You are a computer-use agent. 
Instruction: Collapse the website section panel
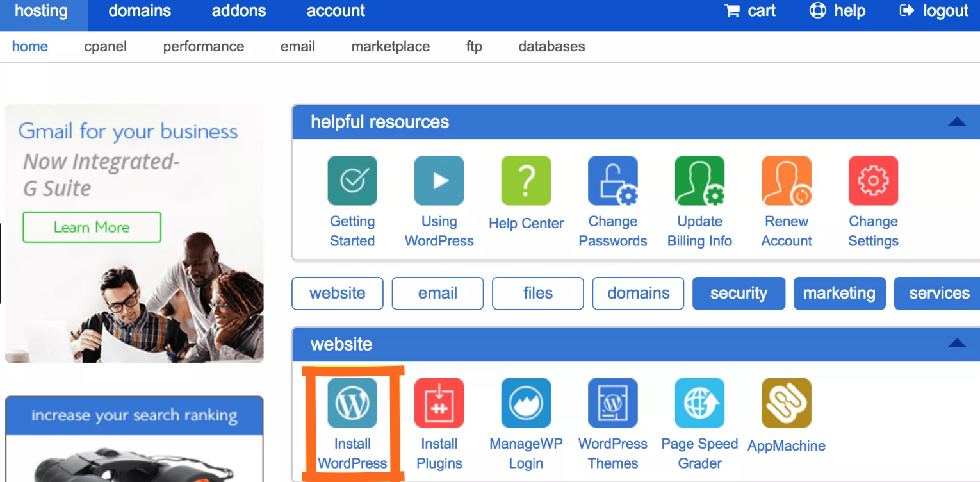[957, 344]
